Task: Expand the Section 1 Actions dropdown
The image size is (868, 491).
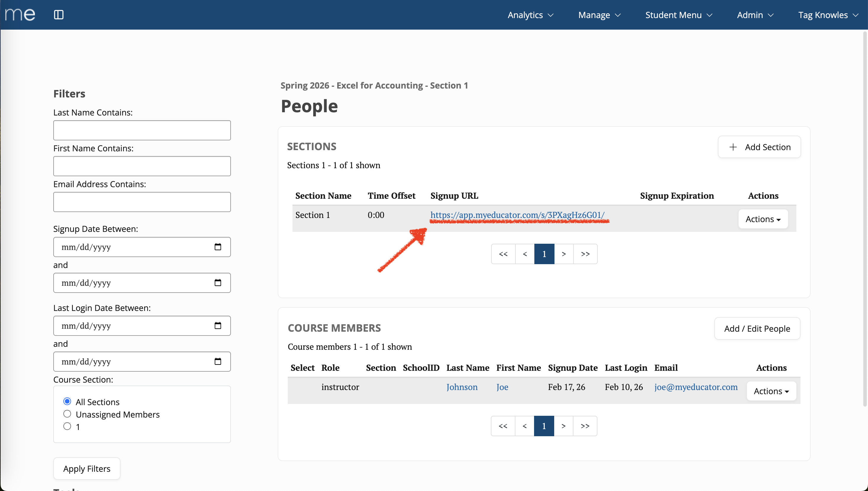Action: (x=763, y=219)
